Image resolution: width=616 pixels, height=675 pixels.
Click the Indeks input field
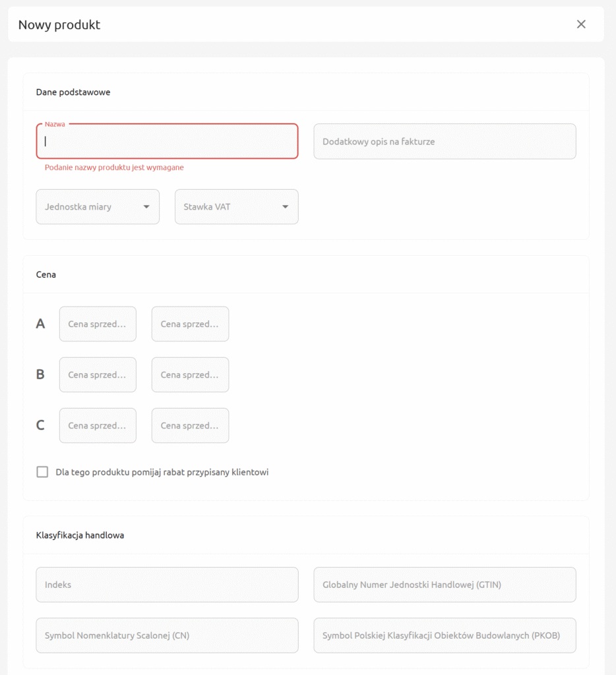tap(167, 585)
